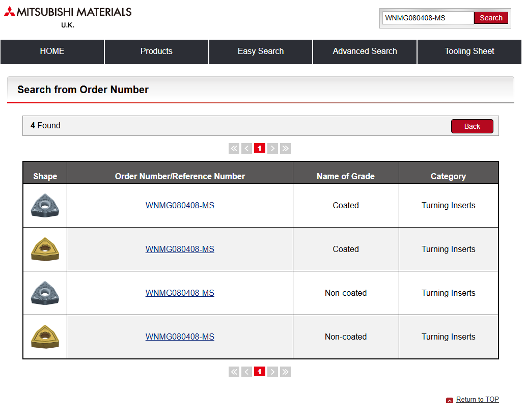Image resolution: width=526 pixels, height=420 pixels.
Task: Jump to last page in top pager
Action: [286, 148]
